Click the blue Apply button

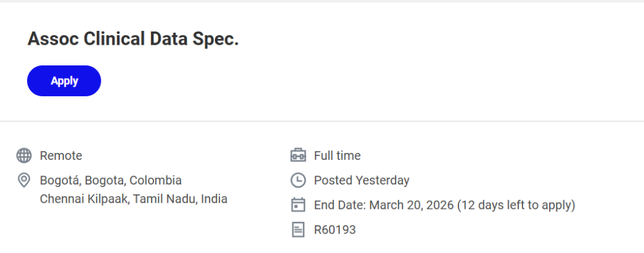[64, 81]
